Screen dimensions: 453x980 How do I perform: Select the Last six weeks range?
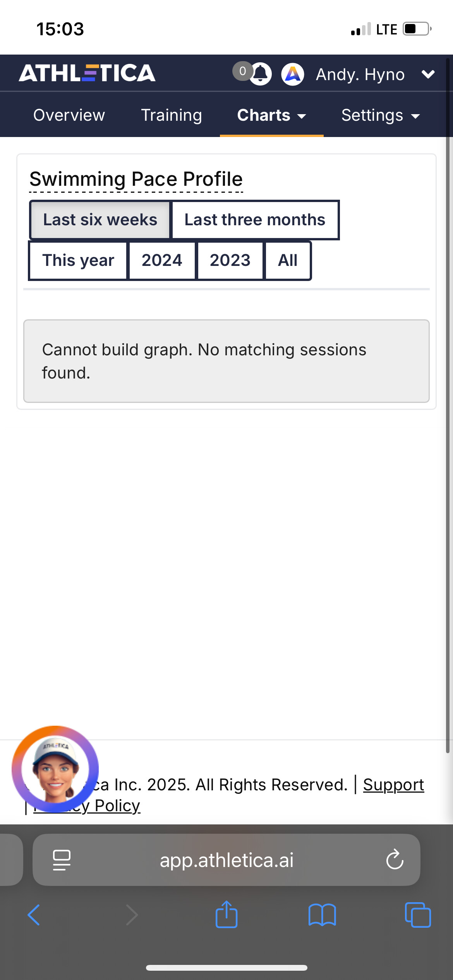100,220
